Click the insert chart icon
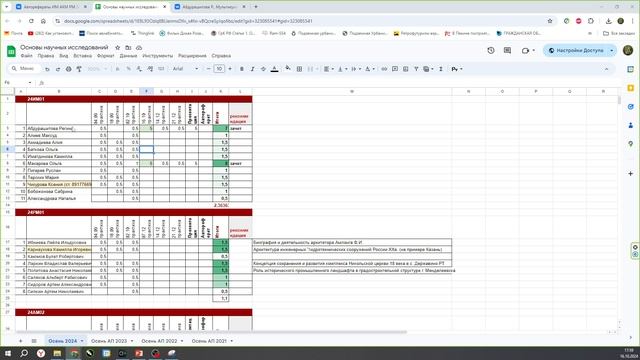The image size is (640, 360). tap(405, 69)
